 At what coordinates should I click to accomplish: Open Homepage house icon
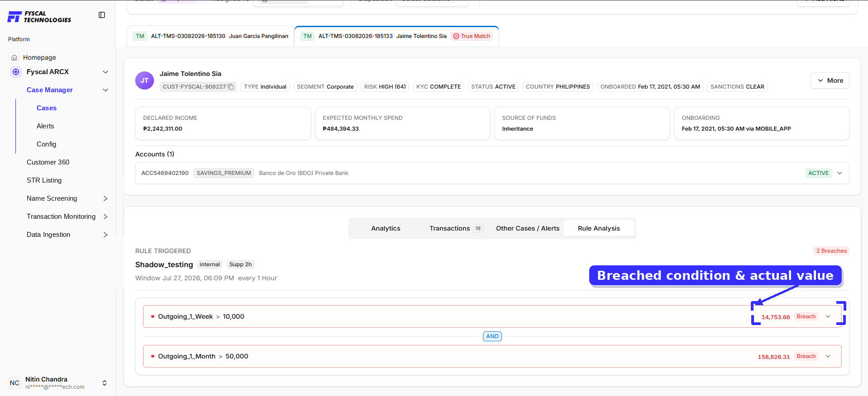(14, 57)
